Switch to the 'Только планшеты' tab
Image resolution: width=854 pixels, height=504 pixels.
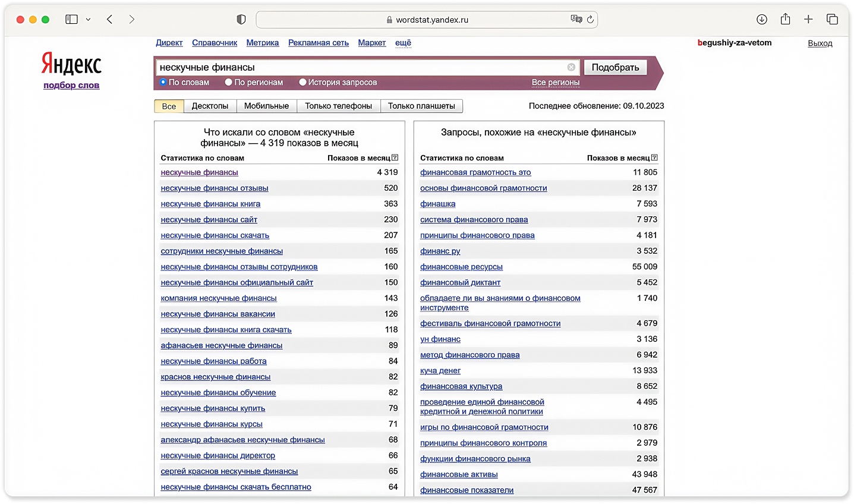pos(421,106)
